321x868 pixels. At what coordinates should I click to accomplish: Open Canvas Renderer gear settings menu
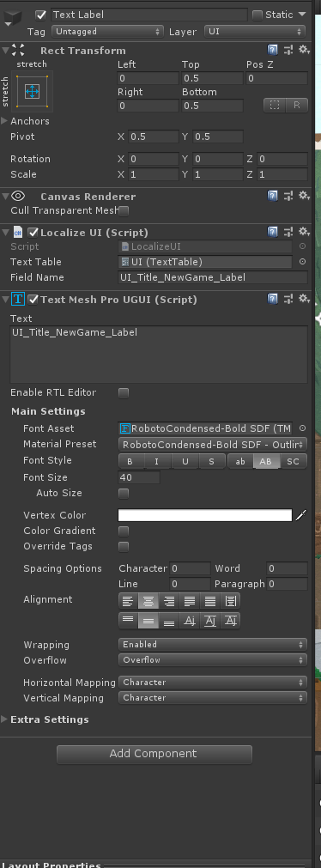point(304,196)
